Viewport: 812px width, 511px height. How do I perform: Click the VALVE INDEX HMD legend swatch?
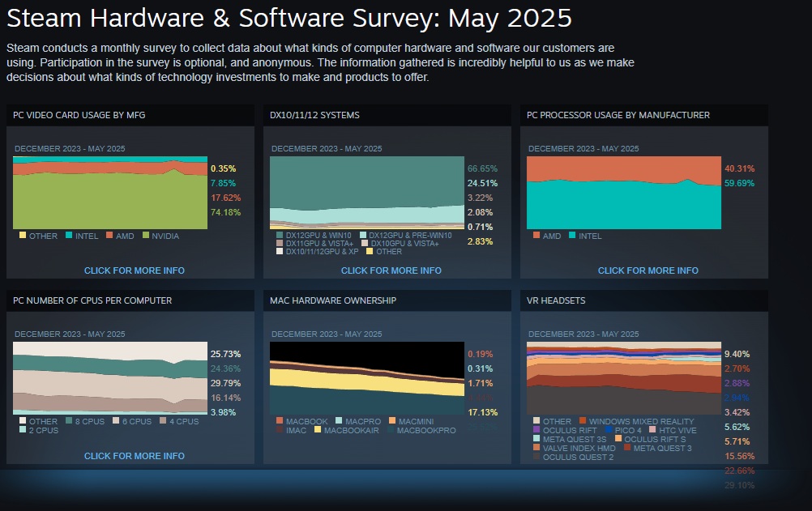pos(536,447)
